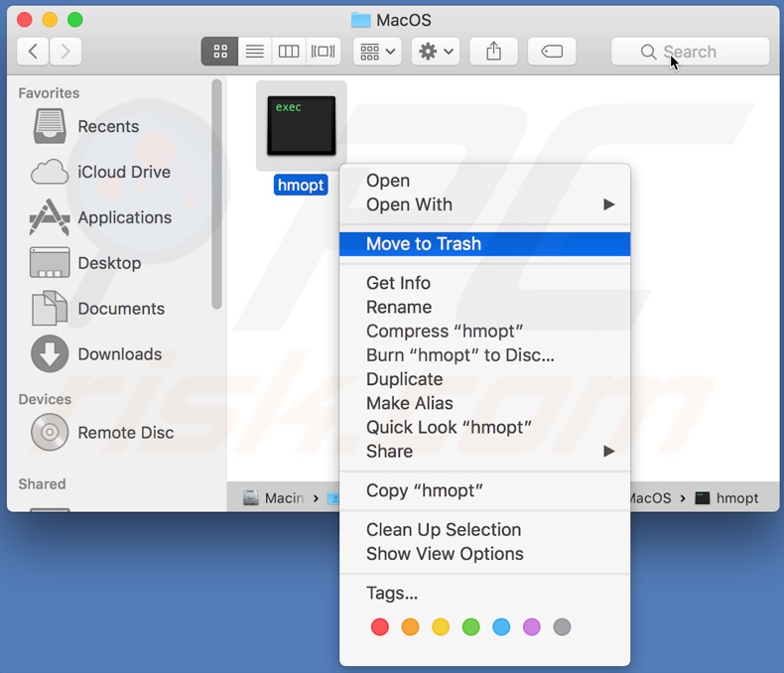784x673 pixels.
Task: Click Macin disk in the path bar
Action: (274, 498)
